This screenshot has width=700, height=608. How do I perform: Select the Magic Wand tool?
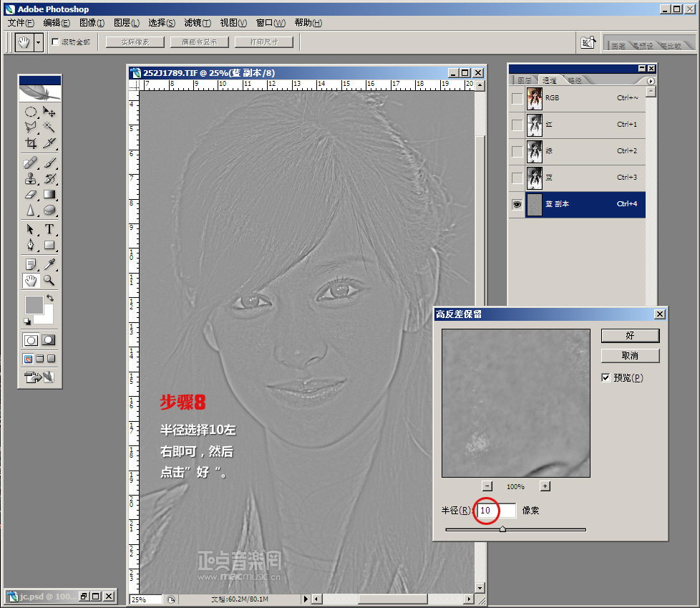tap(49, 127)
